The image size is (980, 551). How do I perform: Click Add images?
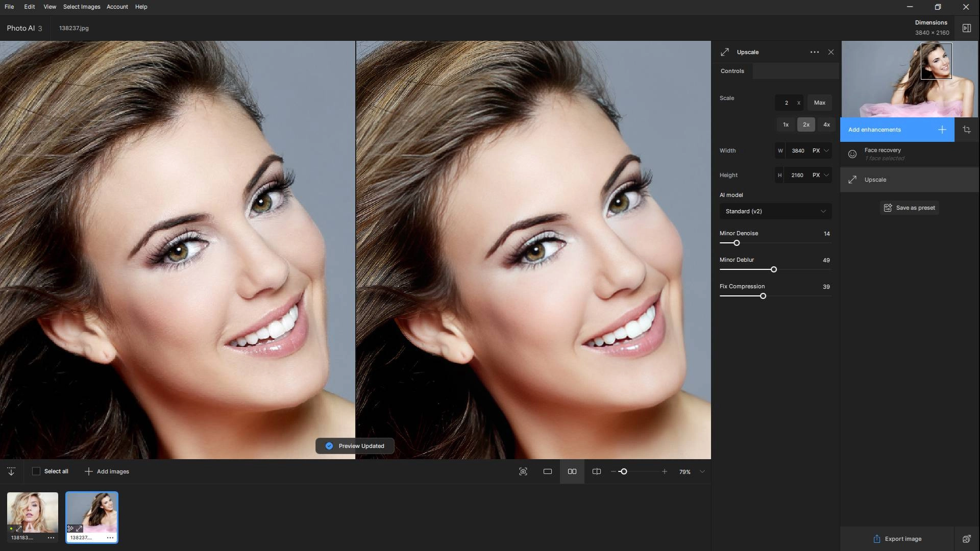107,471
